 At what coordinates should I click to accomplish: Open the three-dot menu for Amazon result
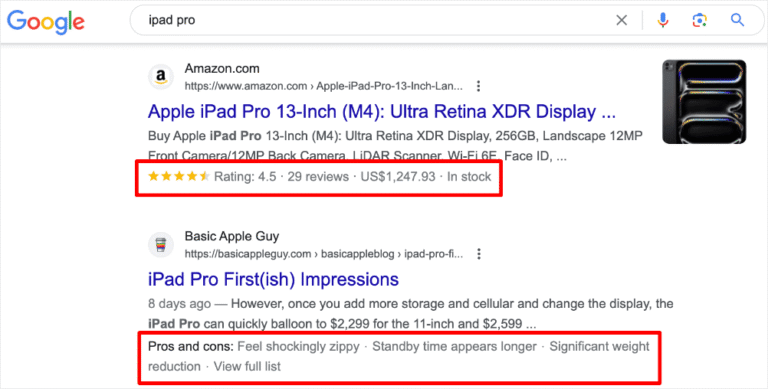tap(478, 87)
